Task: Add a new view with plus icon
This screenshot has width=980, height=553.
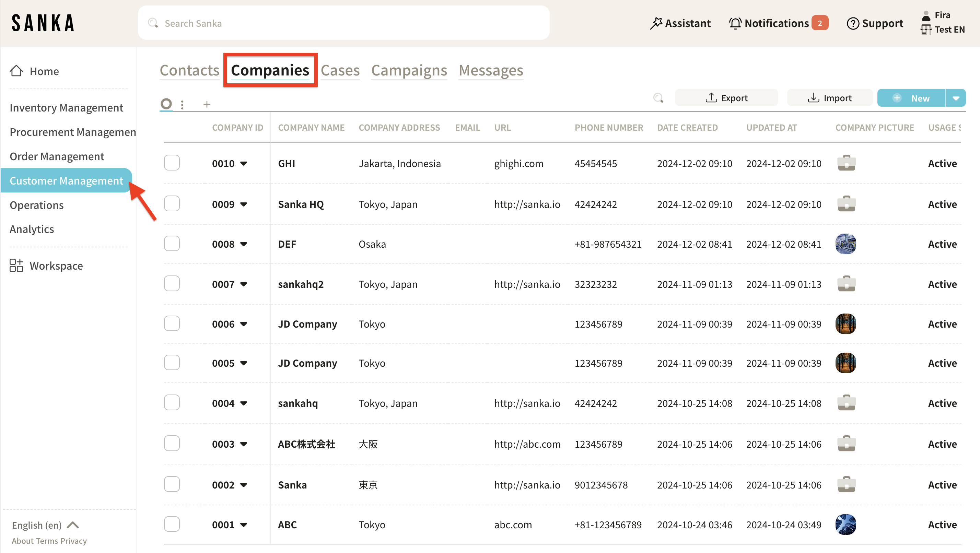Action: tap(207, 104)
